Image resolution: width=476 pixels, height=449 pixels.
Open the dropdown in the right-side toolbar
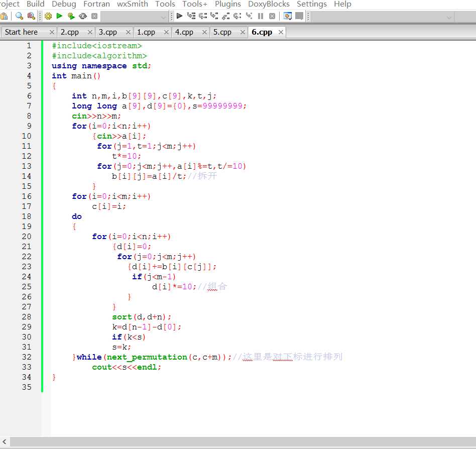pos(449,17)
